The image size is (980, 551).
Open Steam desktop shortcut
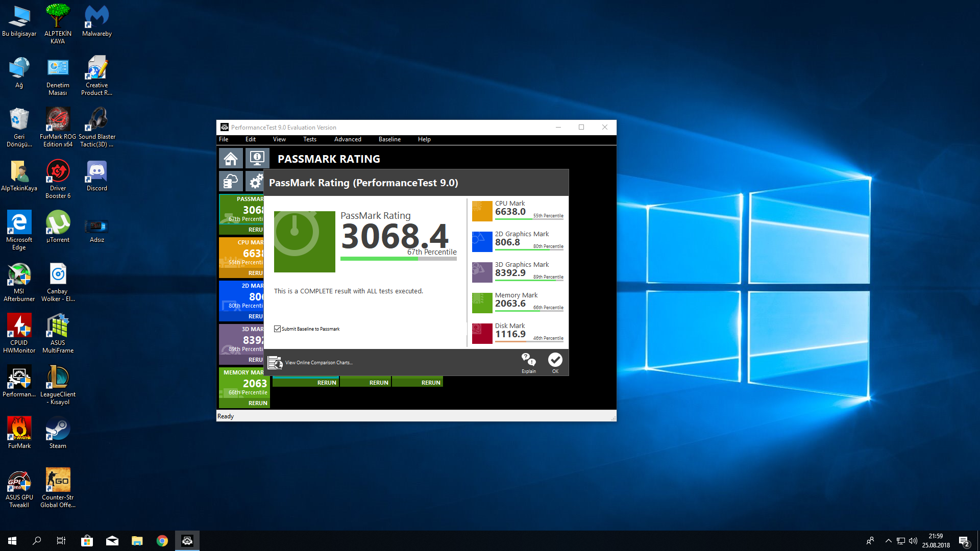pyautogui.click(x=58, y=433)
